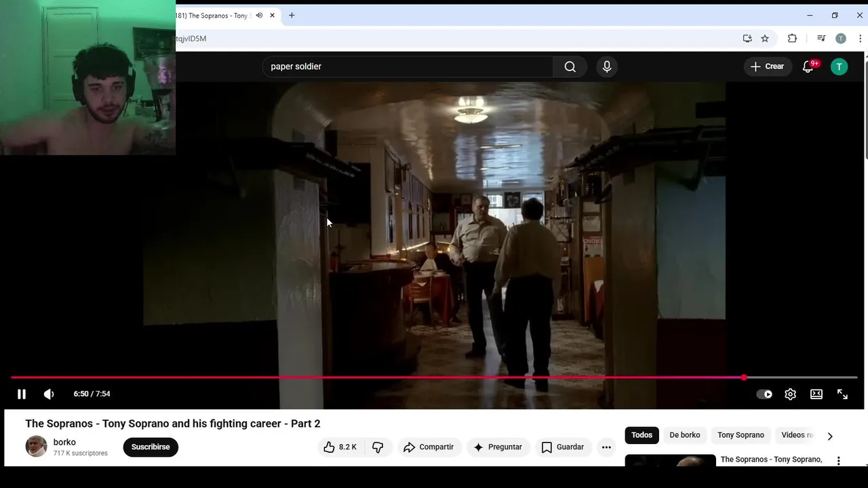
Task: Open video settings gear
Action: [x=790, y=394]
